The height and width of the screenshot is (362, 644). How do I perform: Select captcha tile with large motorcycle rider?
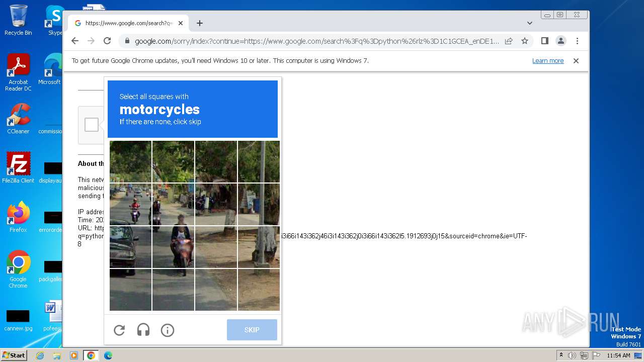(174, 247)
